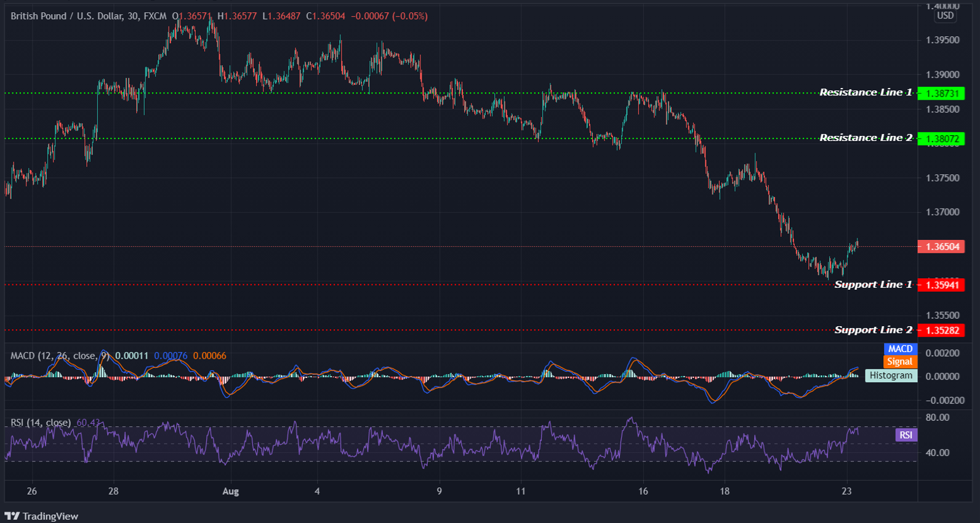980x523 pixels.
Task: Click the Support Line 1 label
Action: tap(873, 284)
